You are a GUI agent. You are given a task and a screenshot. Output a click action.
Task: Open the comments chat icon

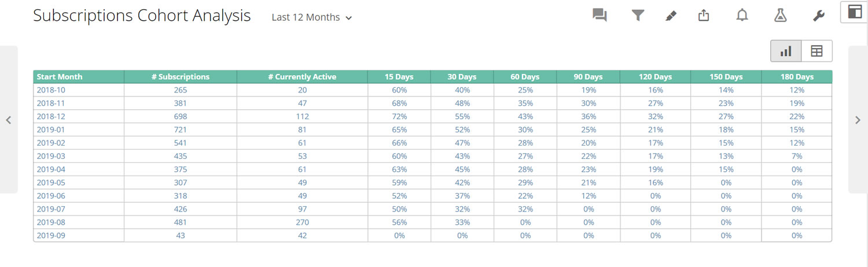pyautogui.click(x=599, y=16)
